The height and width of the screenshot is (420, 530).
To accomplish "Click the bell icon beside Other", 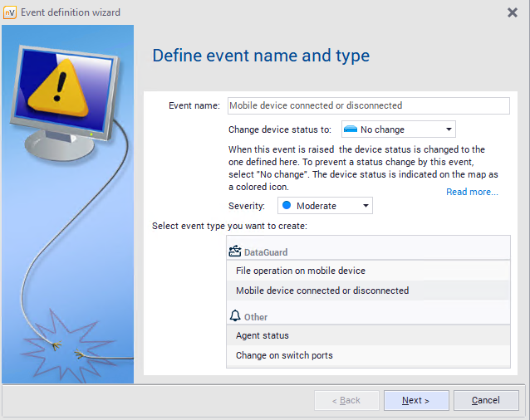I will (x=234, y=316).
